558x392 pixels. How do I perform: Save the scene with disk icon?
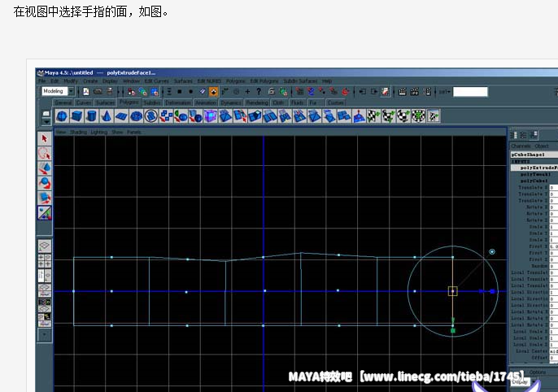pos(110,92)
